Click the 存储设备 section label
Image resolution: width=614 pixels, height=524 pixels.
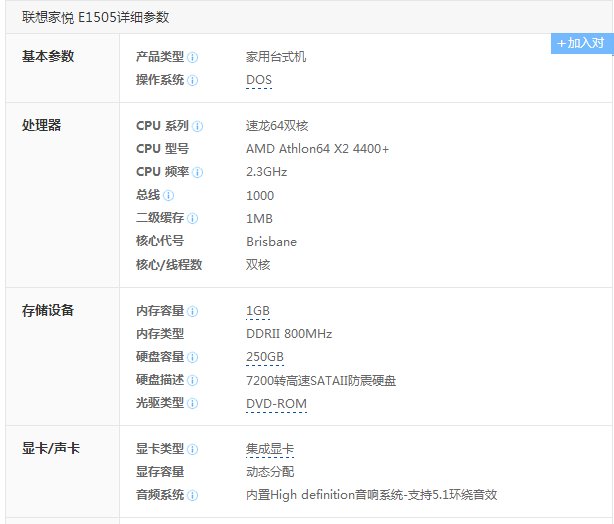48,310
